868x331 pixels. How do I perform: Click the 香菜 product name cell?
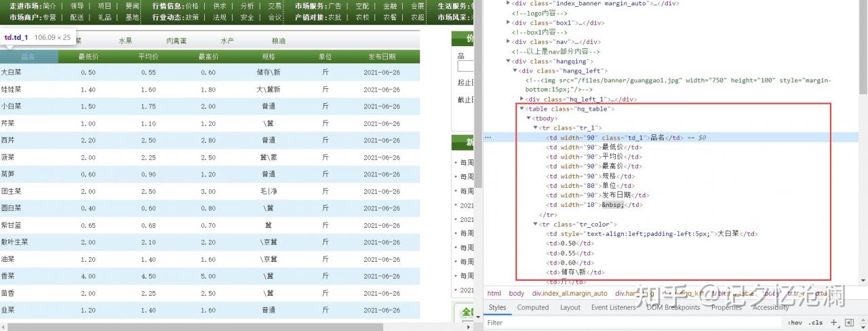tap(8, 276)
